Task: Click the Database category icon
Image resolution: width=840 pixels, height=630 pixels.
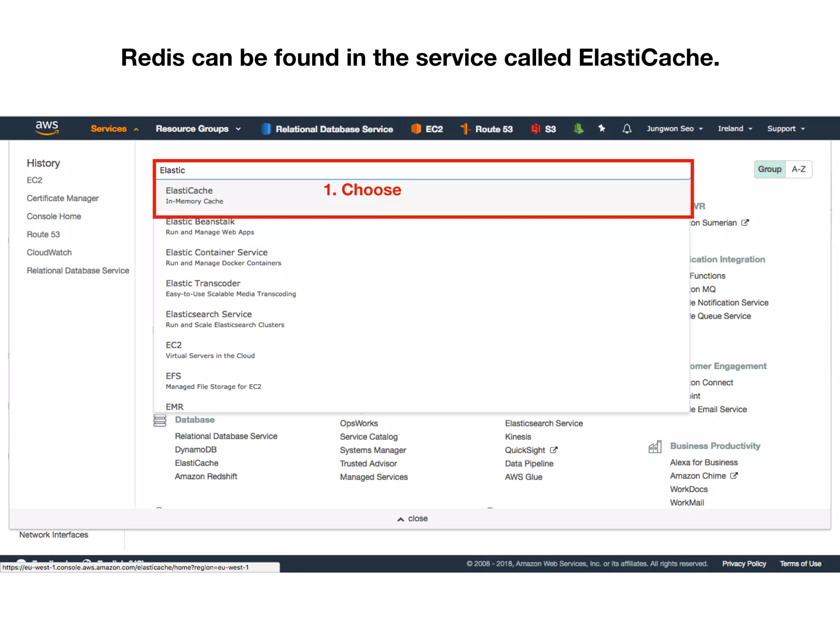Action: tap(160, 420)
